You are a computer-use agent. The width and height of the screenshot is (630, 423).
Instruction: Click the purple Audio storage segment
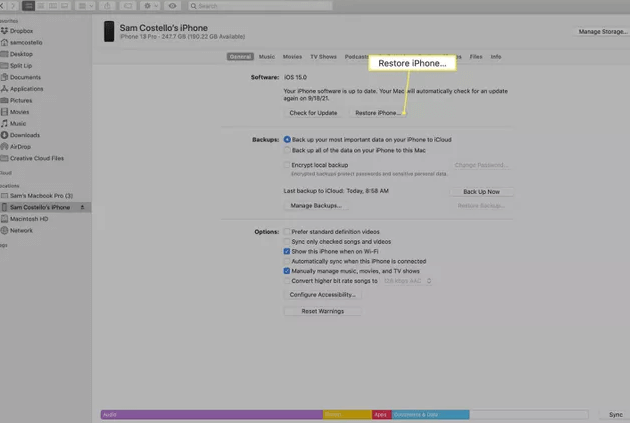coord(212,415)
